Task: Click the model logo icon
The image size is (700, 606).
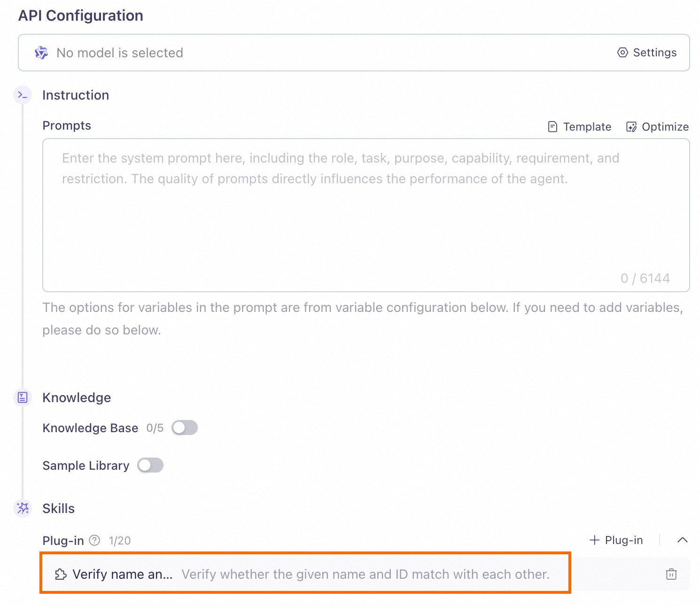Action: 41,53
